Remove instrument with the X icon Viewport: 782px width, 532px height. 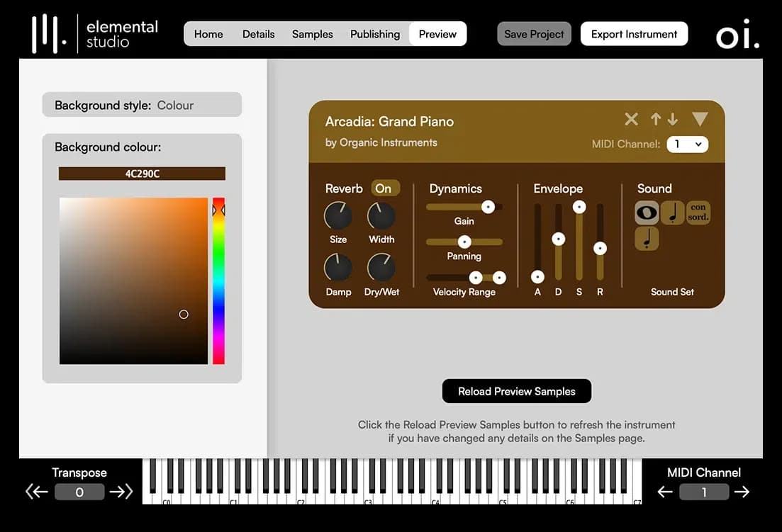(x=631, y=119)
